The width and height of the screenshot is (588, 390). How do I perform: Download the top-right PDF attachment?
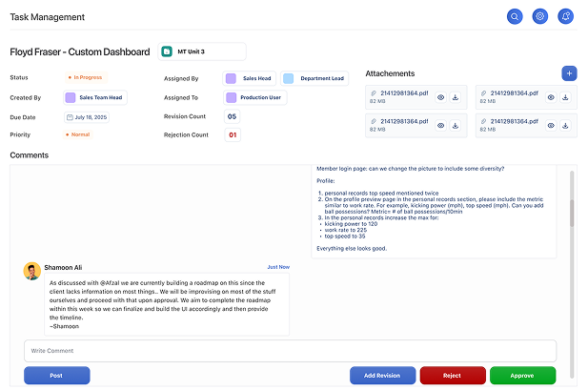click(x=566, y=97)
